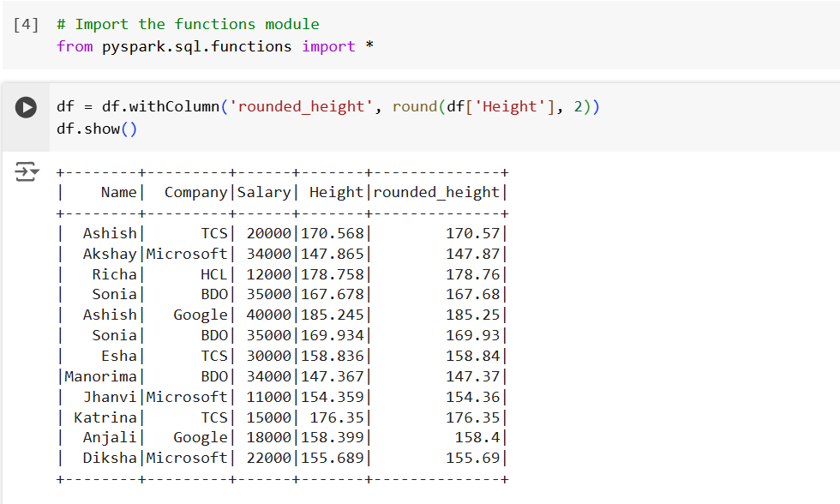Image resolution: width=840 pixels, height=504 pixels.
Task: Place cursor in the import comment line
Action: pos(188,24)
